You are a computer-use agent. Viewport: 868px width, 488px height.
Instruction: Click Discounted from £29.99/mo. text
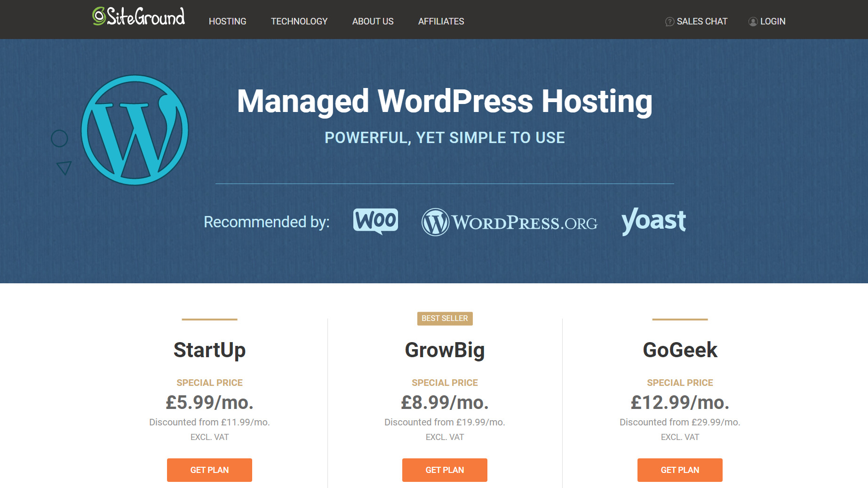coord(680,422)
